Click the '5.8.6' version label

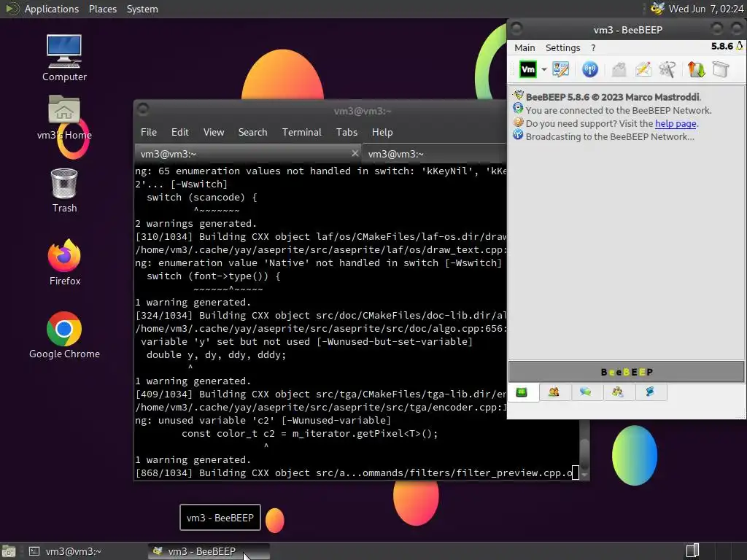click(x=721, y=46)
